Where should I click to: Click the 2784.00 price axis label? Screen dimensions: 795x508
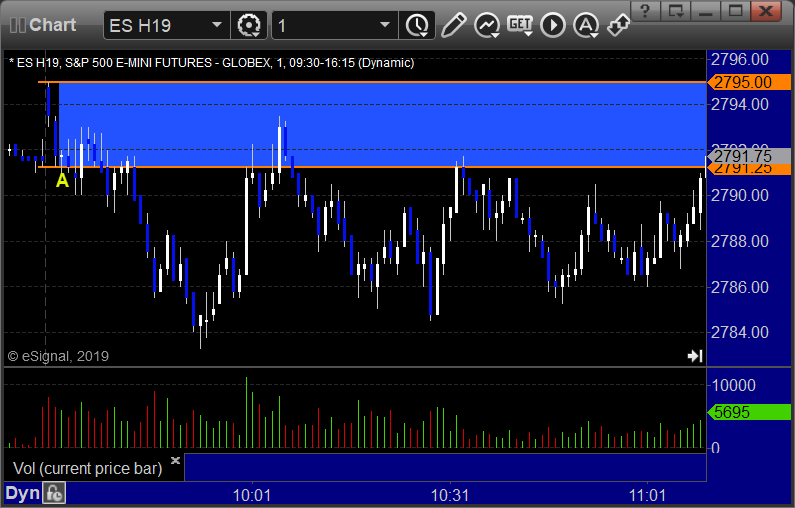tap(740, 333)
